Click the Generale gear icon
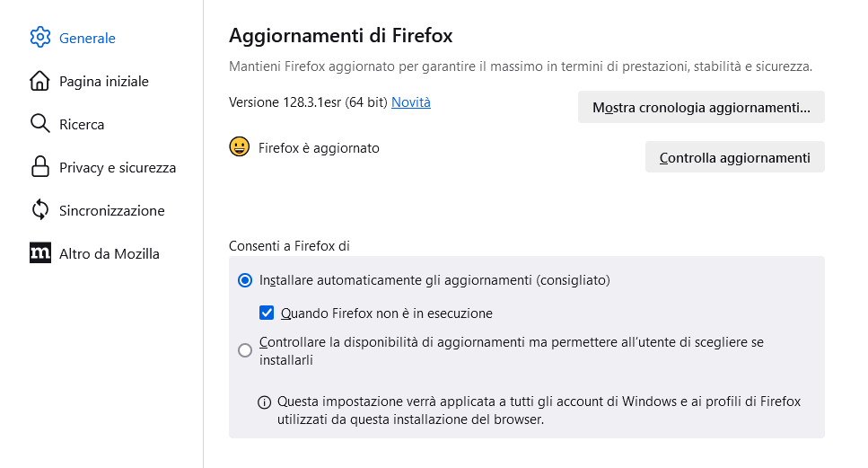This screenshot has height=468, width=868. pyautogui.click(x=40, y=38)
